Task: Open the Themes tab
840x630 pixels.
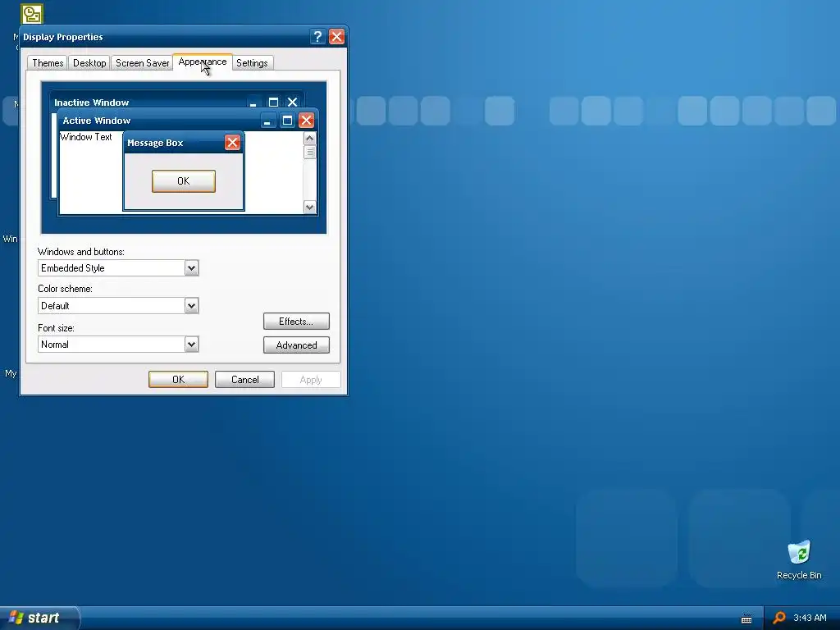Action: pyautogui.click(x=48, y=62)
